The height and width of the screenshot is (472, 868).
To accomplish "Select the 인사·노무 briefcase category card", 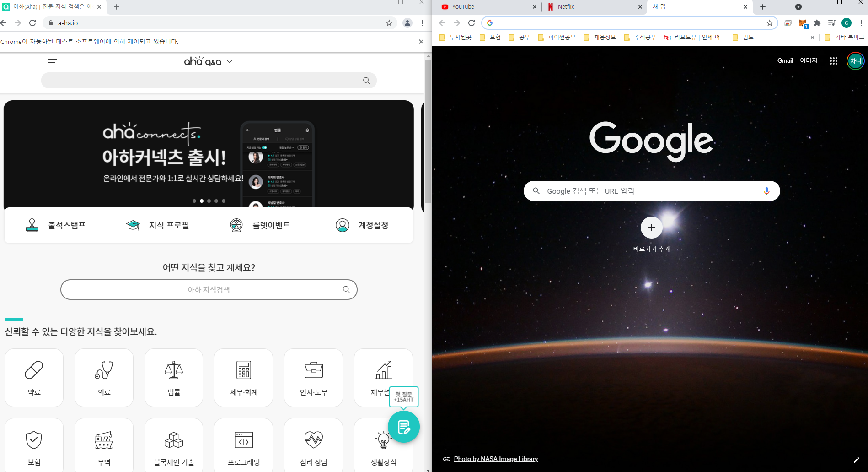I will (x=313, y=378).
